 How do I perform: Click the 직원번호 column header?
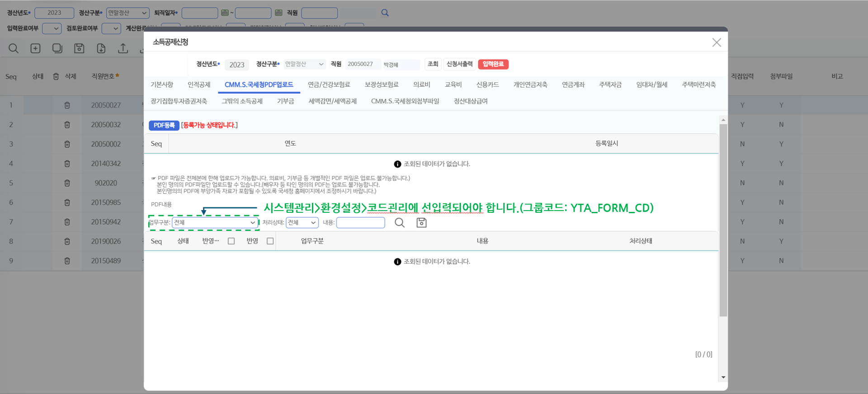tap(105, 76)
